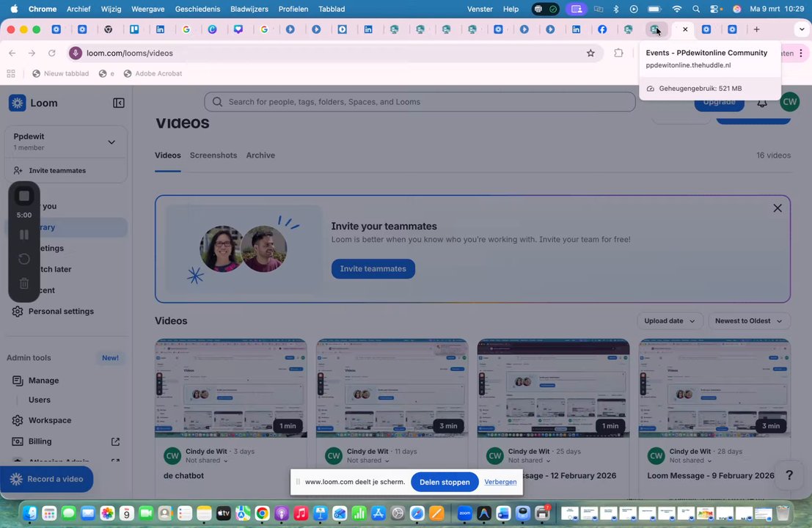The width and height of the screenshot is (812, 528).
Task: Open the Wi-Fi menu bar icon
Action: coord(677,9)
